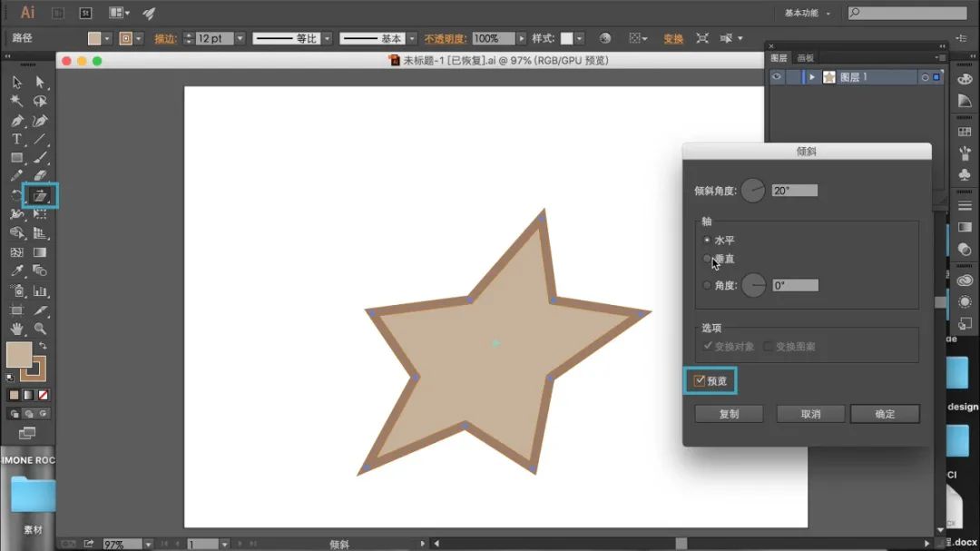Open the Creative Cloud Libraries panel icon
The image size is (980, 551).
pyautogui.click(x=965, y=280)
